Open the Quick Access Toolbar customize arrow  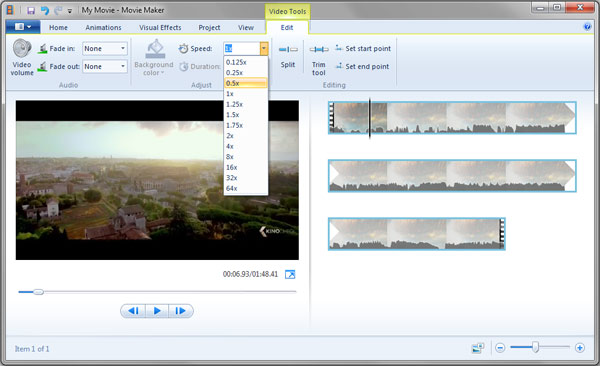(70, 11)
